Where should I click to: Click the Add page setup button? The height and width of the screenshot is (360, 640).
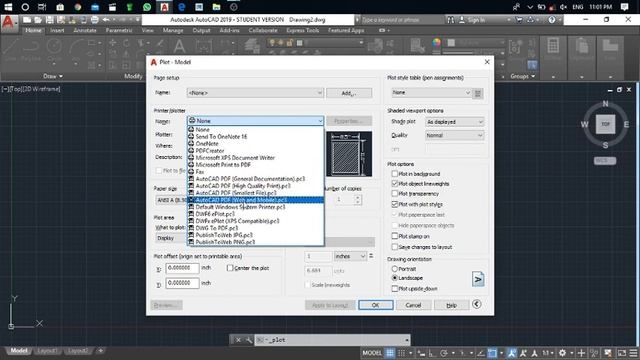tap(349, 93)
